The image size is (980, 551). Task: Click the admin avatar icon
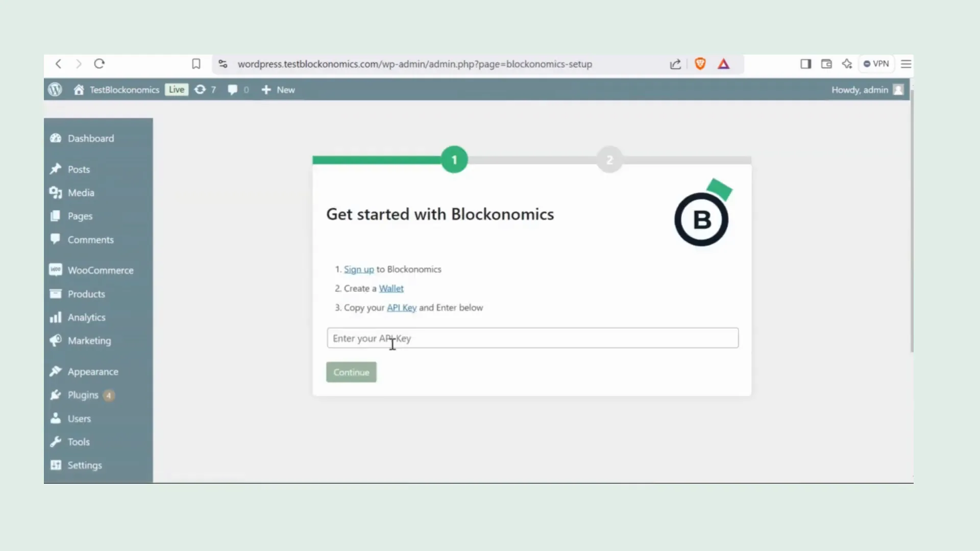[x=898, y=90]
